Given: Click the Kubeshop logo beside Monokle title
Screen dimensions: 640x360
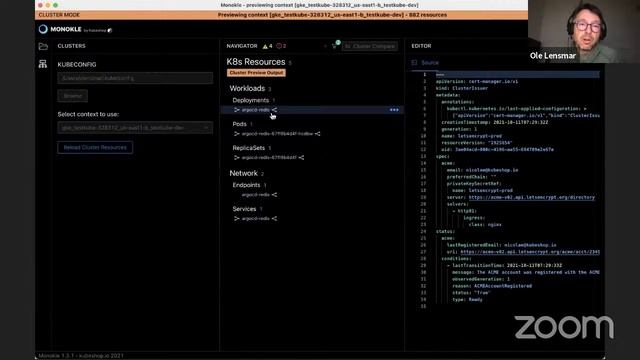Looking at the screenshot, I should tap(110, 30).
